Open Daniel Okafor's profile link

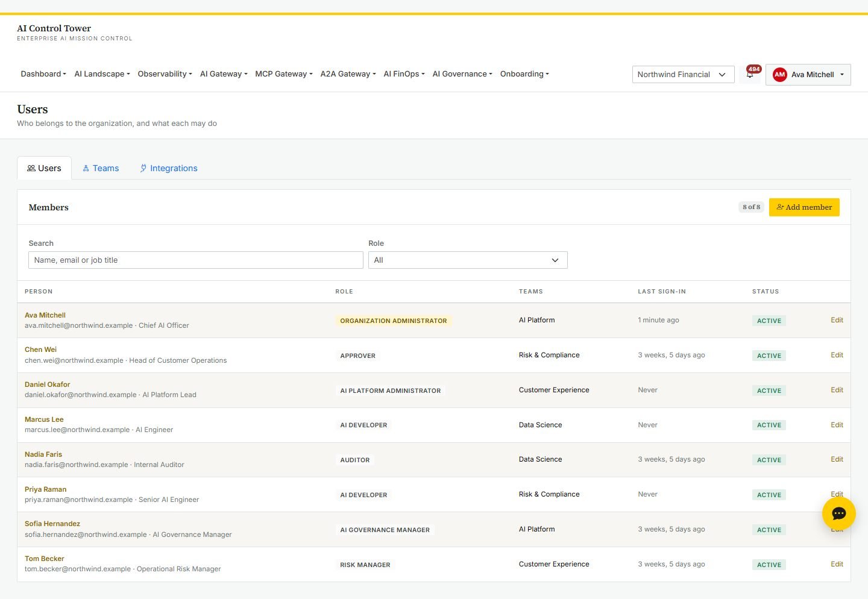(47, 384)
